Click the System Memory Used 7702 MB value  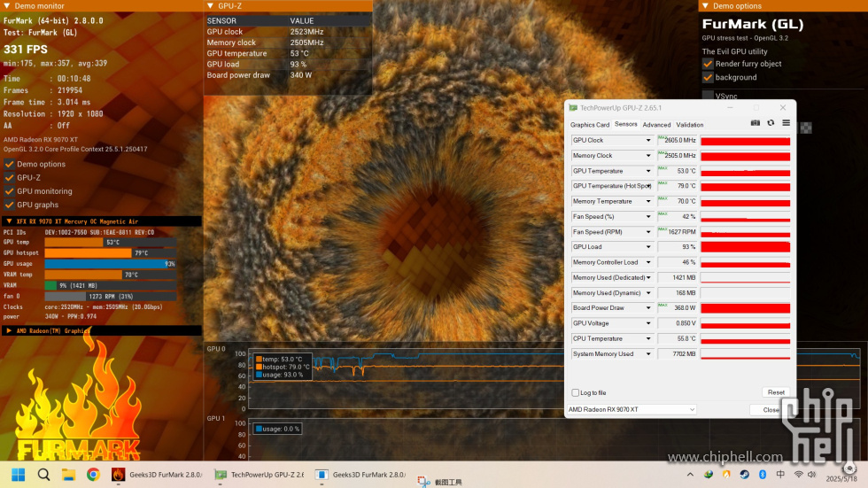(x=677, y=354)
